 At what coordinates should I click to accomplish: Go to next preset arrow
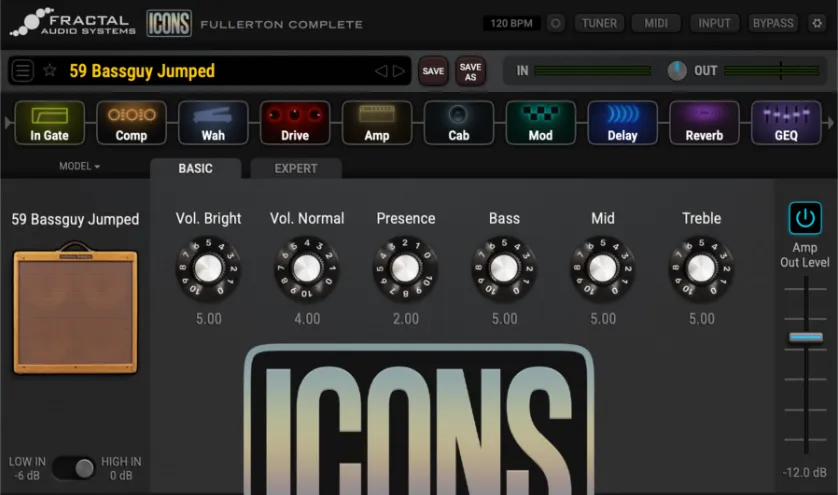tap(399, 71)
